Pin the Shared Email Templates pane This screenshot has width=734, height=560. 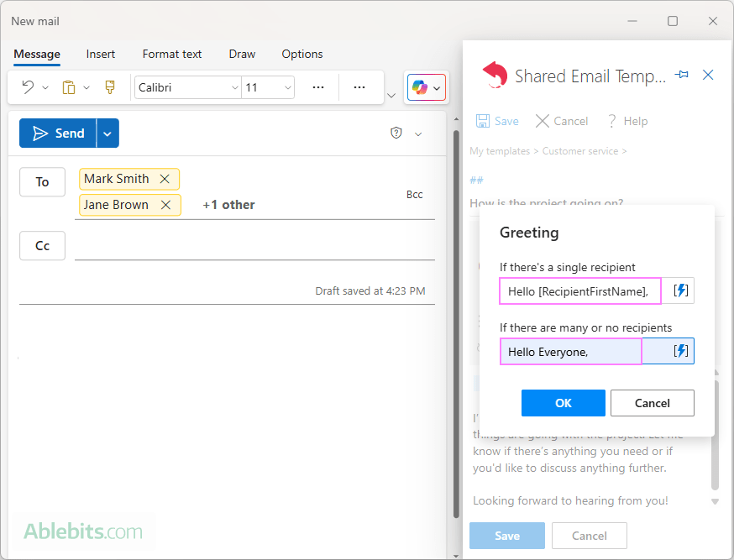682,75
